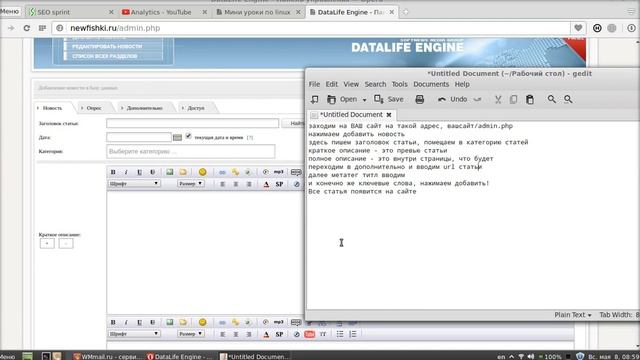Image resolution: width=640 pixels, height=360 pixels.
Task: Click the date input field
Action: pyautogui.click(x=139, y=137)
